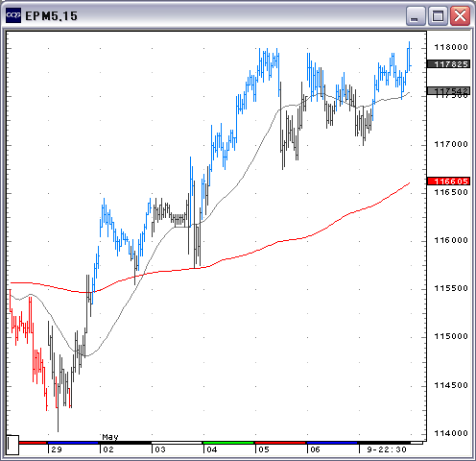Click the 03 date label on time axis
The width and height of the screenshot is (476, 461).
tap(160, 449)
